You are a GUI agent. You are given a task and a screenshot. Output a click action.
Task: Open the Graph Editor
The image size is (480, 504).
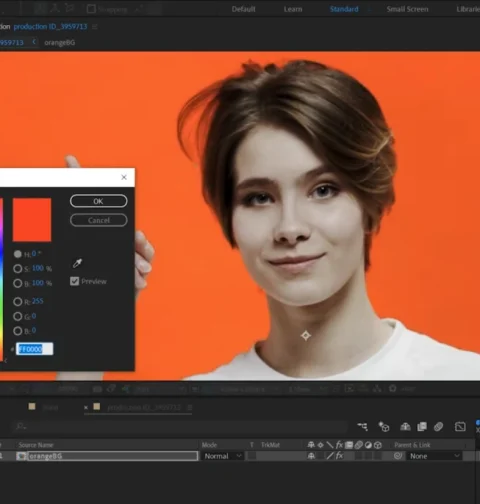tap(460, 426)
